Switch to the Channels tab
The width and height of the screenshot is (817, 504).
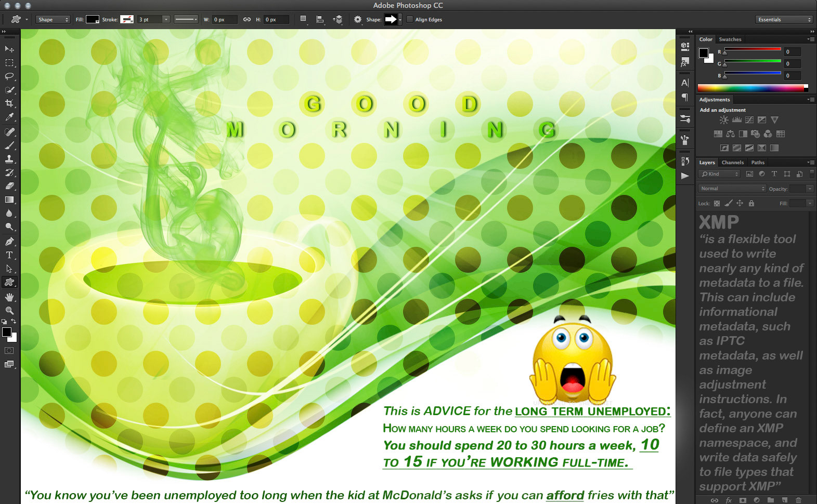(x=732, y=163)
